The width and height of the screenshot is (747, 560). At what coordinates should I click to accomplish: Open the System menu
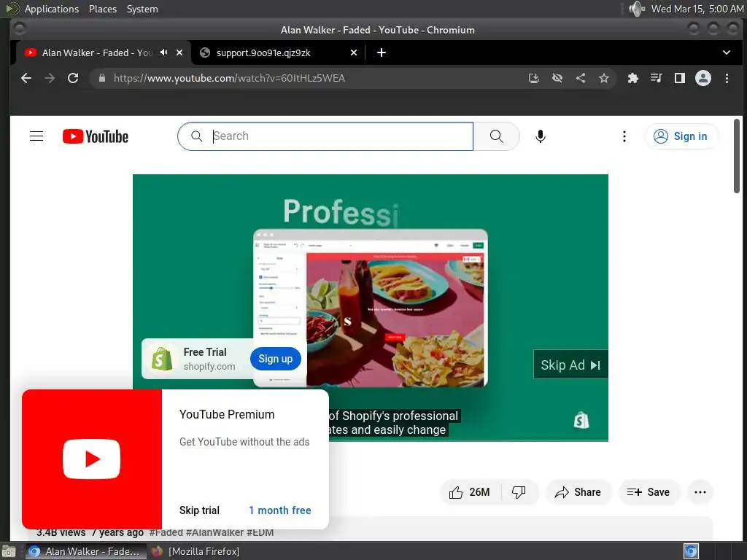(142, 9)
